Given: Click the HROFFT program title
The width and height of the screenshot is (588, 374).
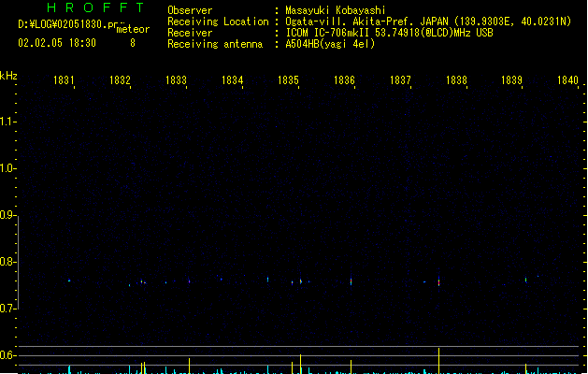Looking at the screenshot, I should [x=95, y=7].
